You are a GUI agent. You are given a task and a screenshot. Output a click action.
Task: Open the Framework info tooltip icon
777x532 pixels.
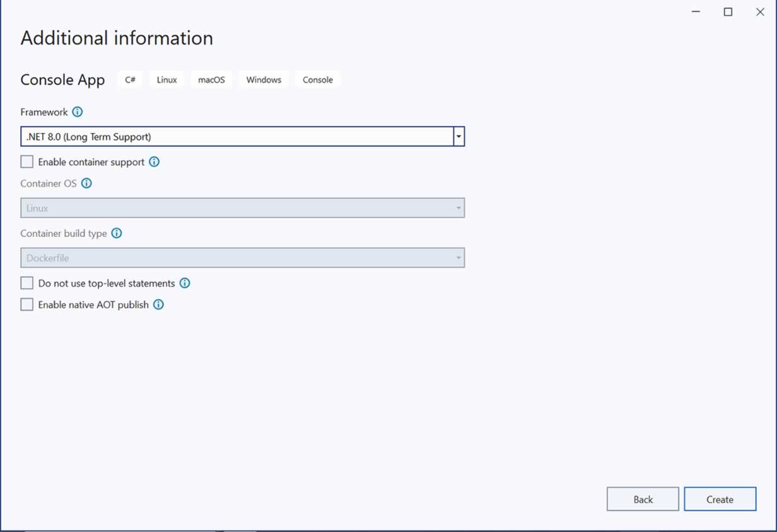click(77, 112)
